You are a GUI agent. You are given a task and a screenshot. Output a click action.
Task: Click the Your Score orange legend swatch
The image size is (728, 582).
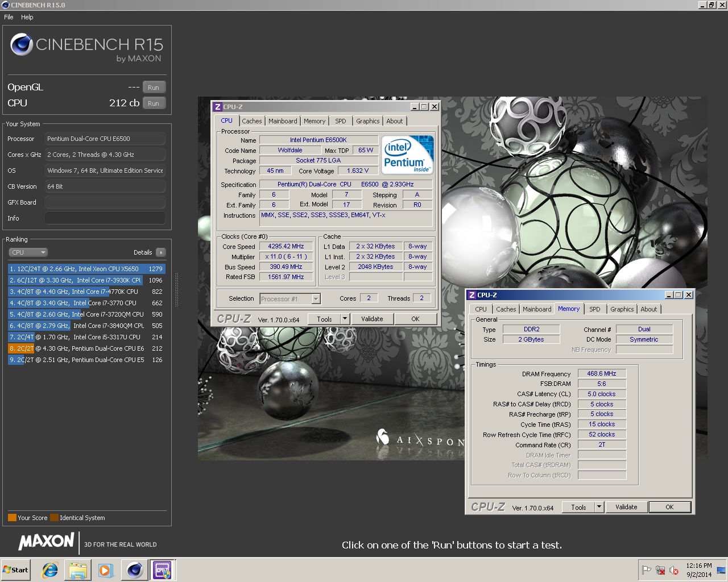12,518
